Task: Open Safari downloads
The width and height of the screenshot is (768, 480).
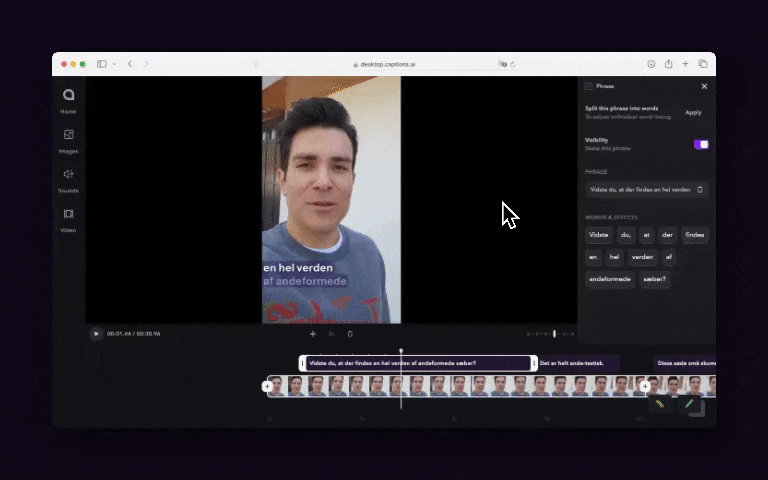Action: click(x=651, y=64)
